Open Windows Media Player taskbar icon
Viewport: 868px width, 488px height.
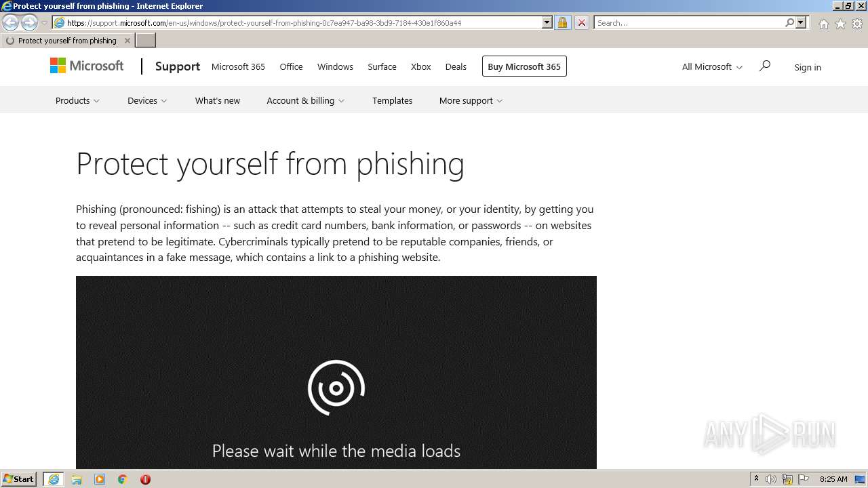pyautogui.click(x=100, y=479)
